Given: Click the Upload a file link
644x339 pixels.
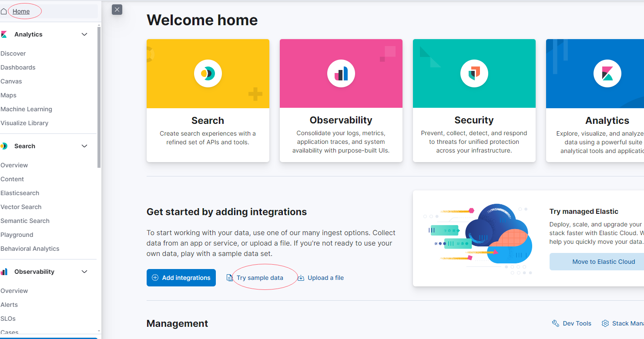Looking at the screenshot, I should coord(325,278).
